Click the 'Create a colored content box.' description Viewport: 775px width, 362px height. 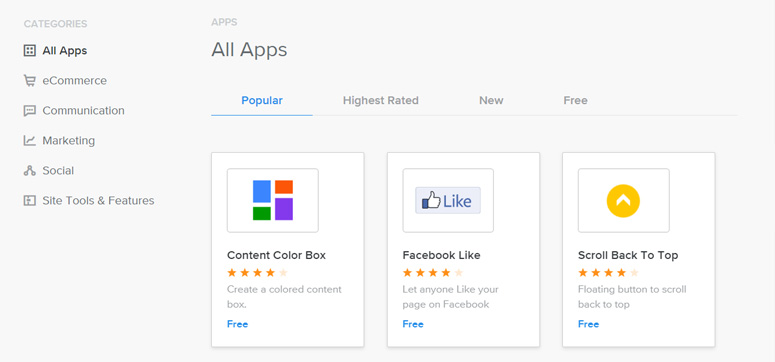pyautogui.click(x=284, y=297)
